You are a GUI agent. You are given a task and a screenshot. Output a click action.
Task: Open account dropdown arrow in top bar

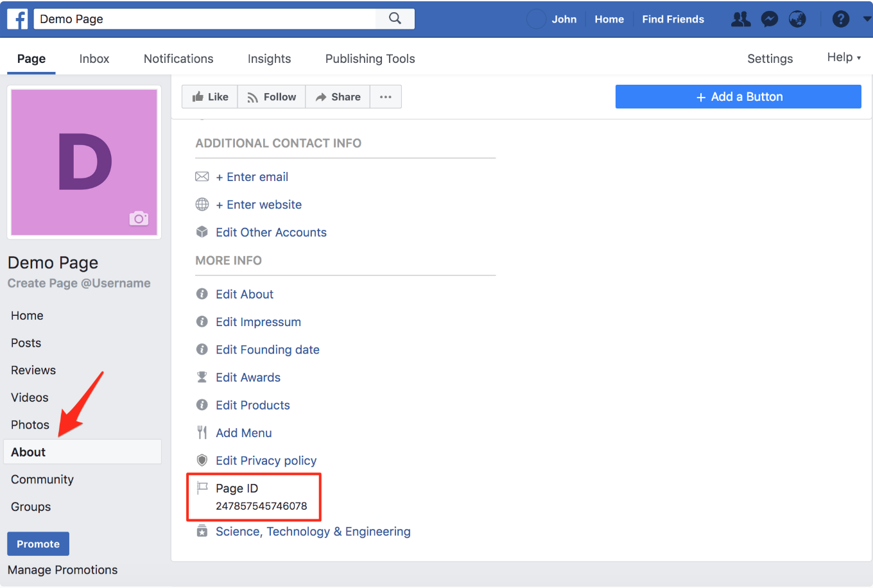click(867, 19)
